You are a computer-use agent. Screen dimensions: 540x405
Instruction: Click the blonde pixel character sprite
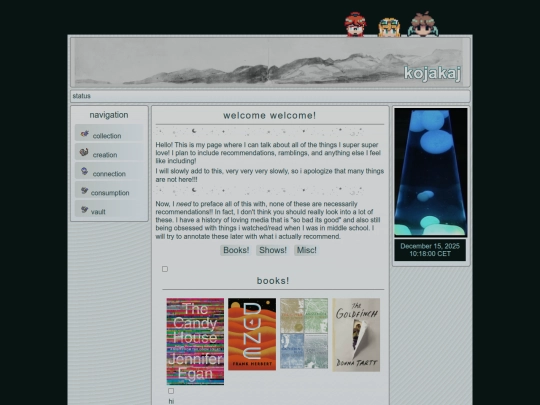[x=389, y=27]
